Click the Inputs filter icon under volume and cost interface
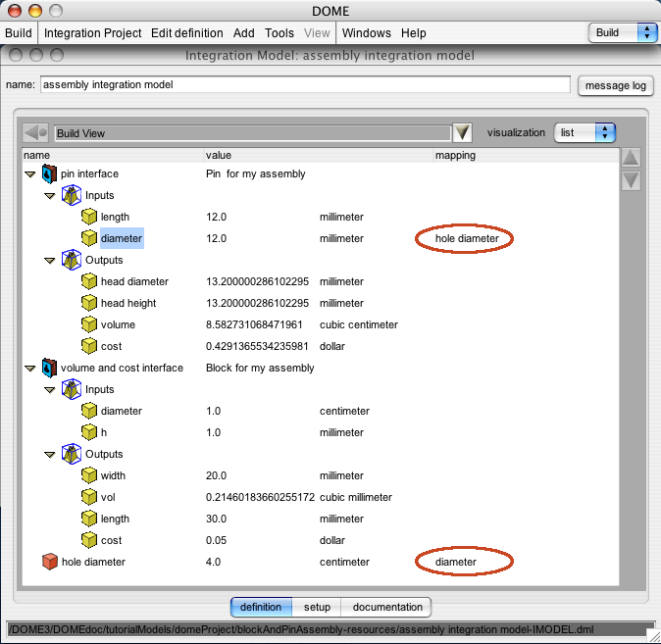661x644 pixels. pyautogui.click(x=72, y=389)
